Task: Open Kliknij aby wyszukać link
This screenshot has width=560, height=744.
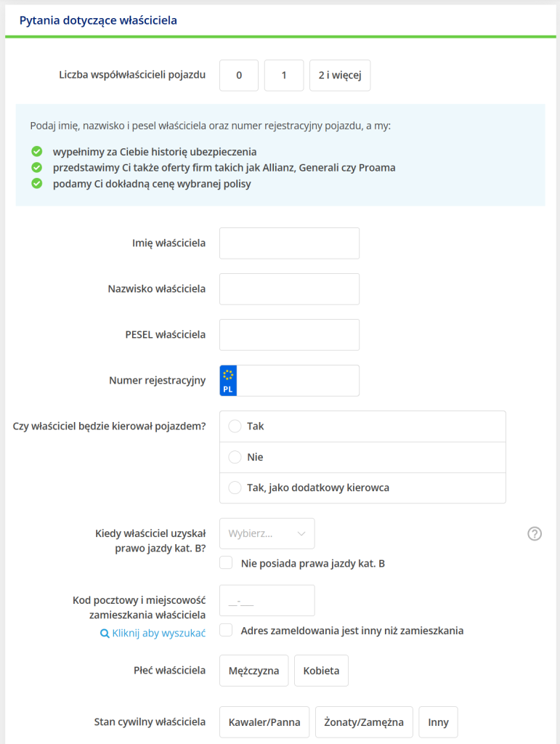Action: (x=158, y=633)
